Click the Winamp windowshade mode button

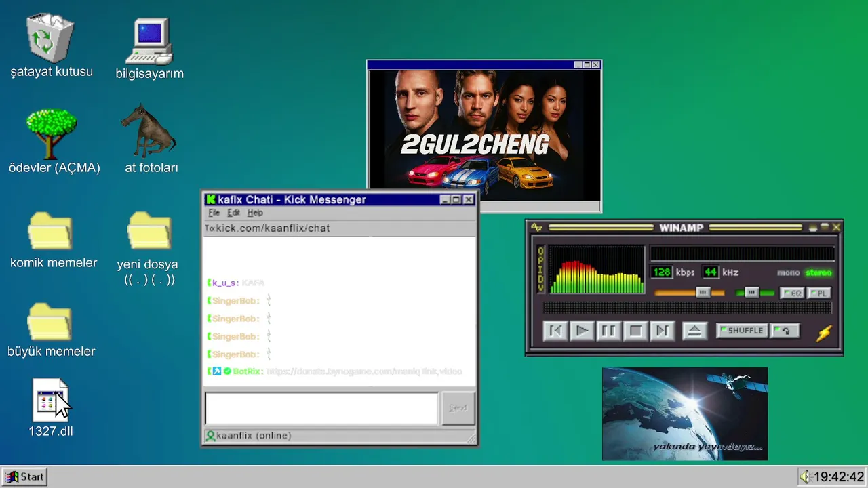tap(825, 228)
